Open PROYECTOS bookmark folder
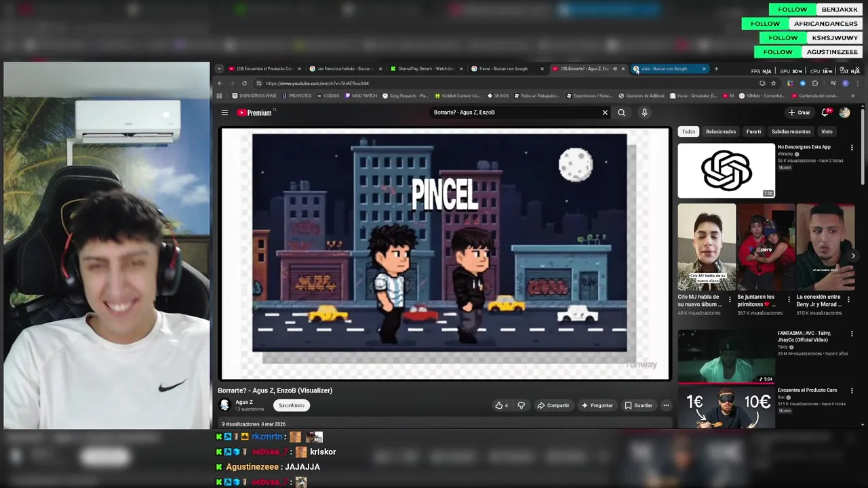The height and width of the screenshot is (488, 868). point(297,96)
